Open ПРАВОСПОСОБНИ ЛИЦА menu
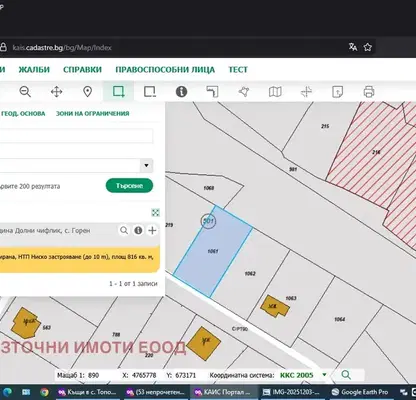This screenshot has height=400, width=416. (165, 70)
